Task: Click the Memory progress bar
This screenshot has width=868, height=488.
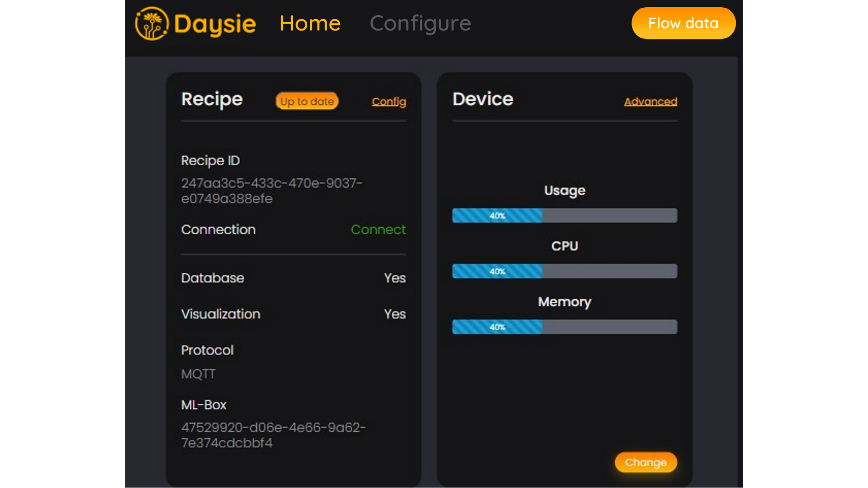Action: (565, 327)
